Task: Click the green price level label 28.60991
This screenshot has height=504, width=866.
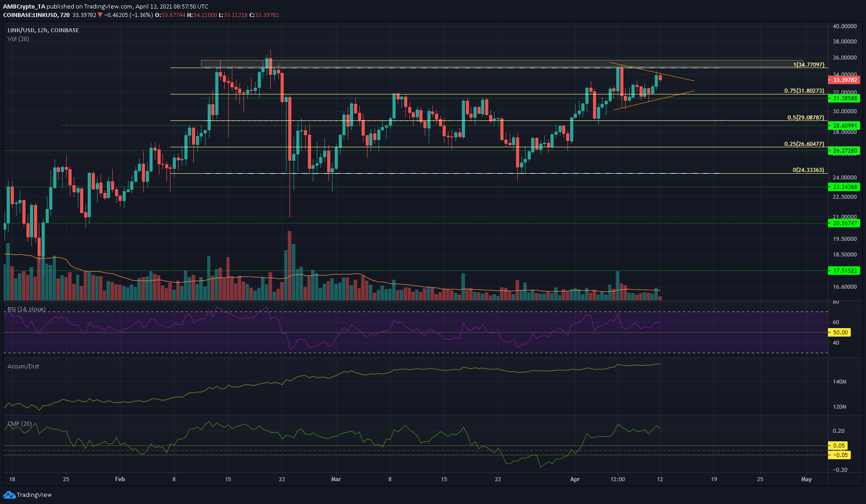Action: tap(844, 126)
